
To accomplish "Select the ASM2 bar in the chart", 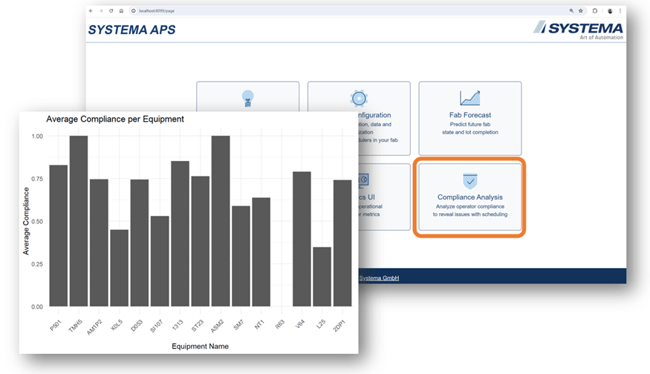I will click(221, 221).
